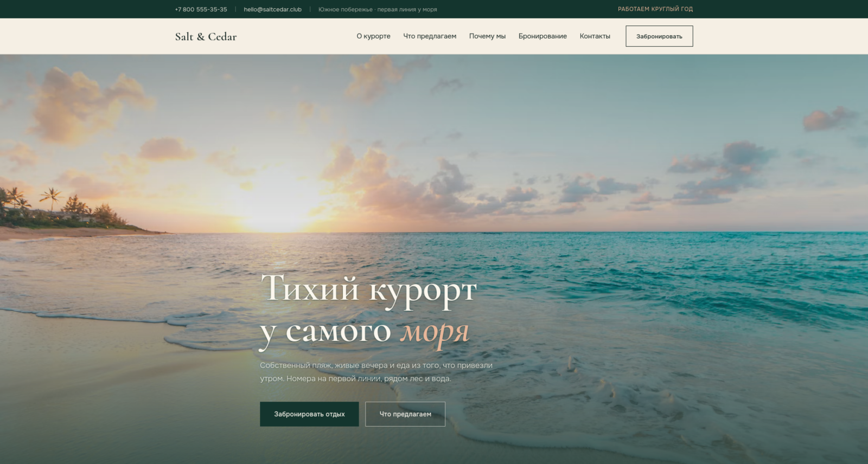
Task: Open Контакты from the header menu
Action: pyautogui.click(x=595, y=36)
